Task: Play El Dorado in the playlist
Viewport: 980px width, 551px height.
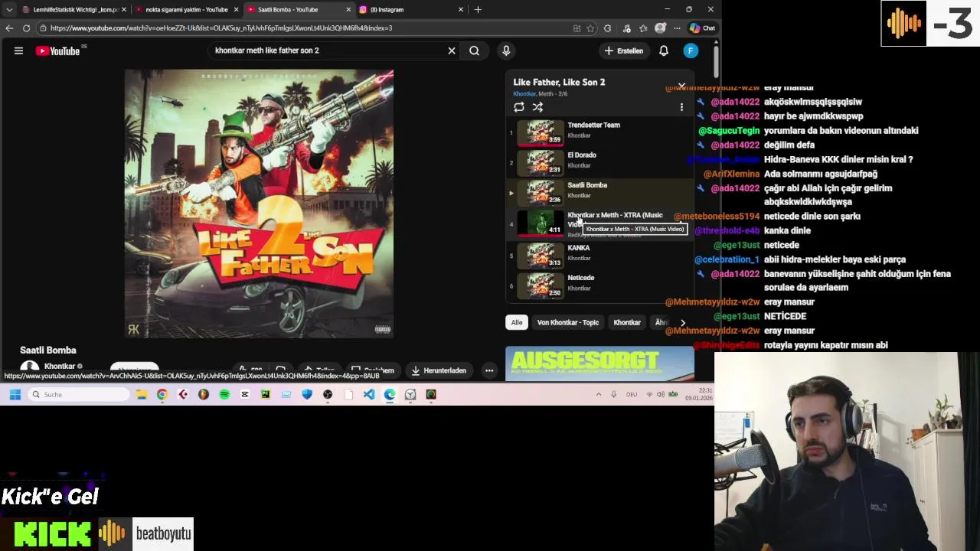Action: click(x=599, y=162)
